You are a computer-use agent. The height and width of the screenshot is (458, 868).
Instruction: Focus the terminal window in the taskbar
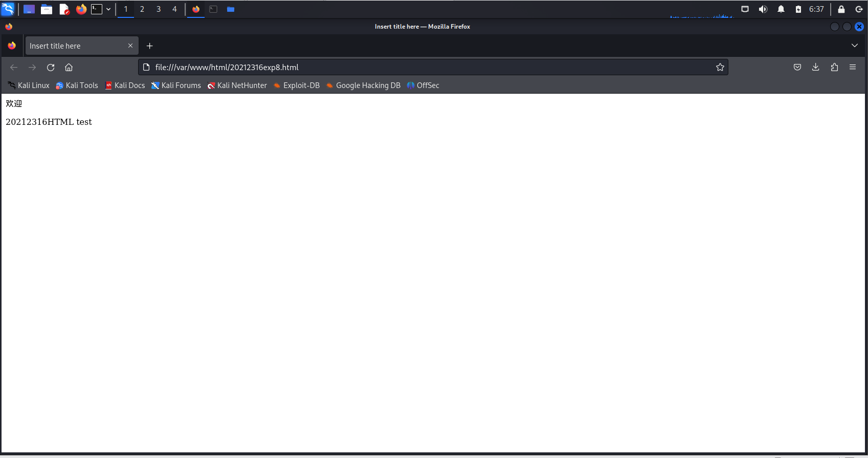pos(213,9)
